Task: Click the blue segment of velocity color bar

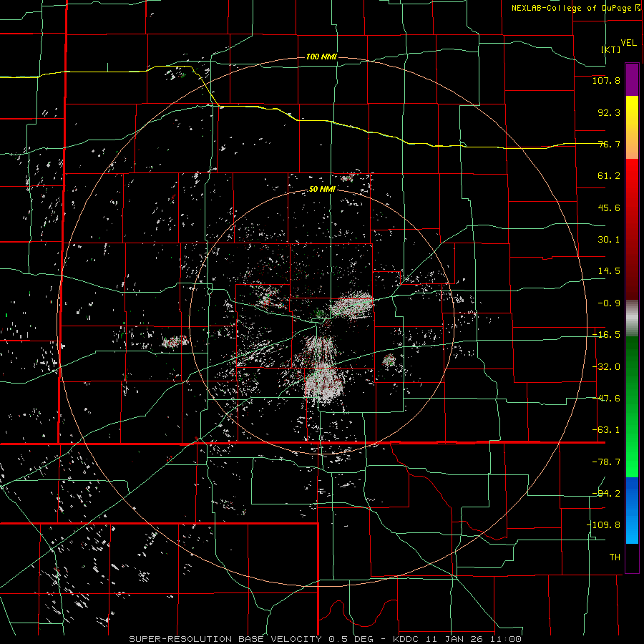Action: (632, 510)
